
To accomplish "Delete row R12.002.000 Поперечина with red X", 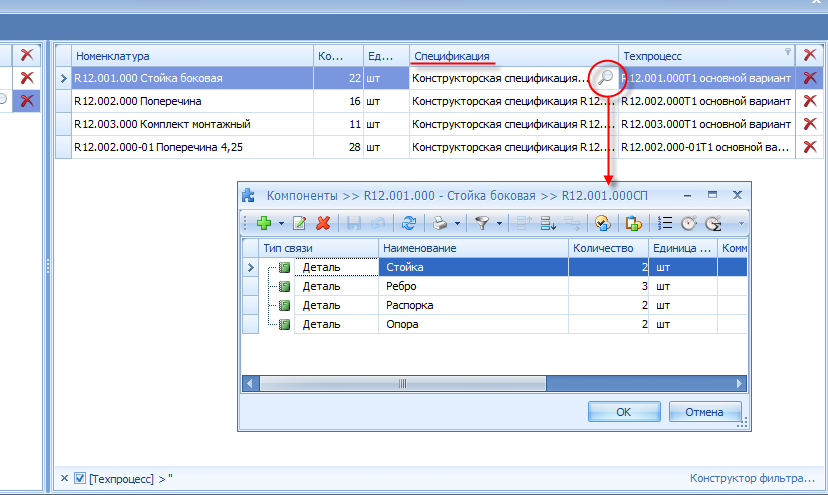I will click(x=810, y=101).
